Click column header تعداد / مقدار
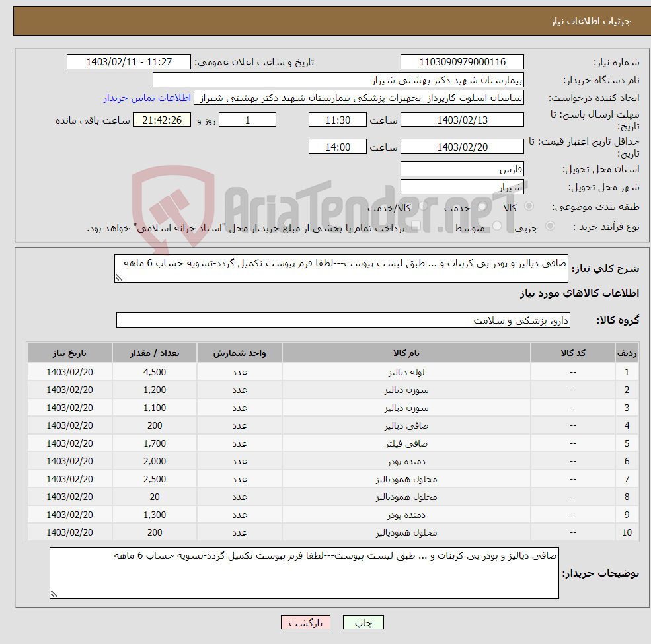Viewport: 651px width, 644px height. (155, 353)
